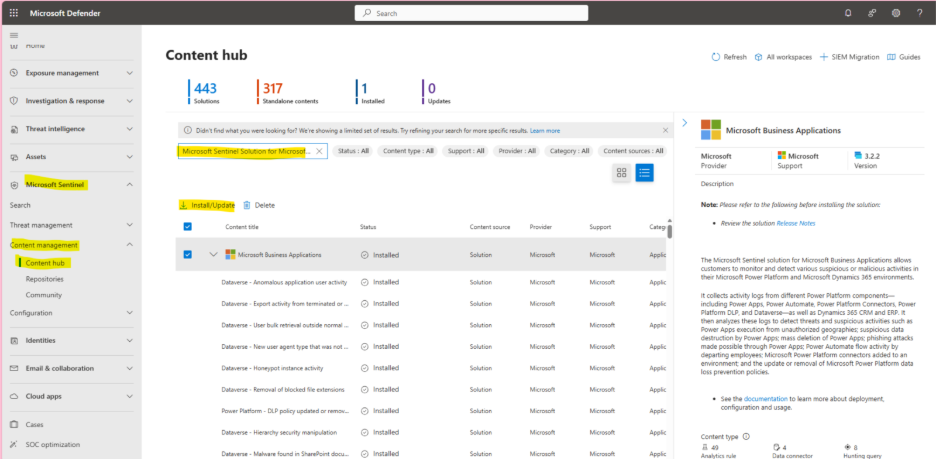
Task: Click the community people icon in header
Action: point(872,13)
